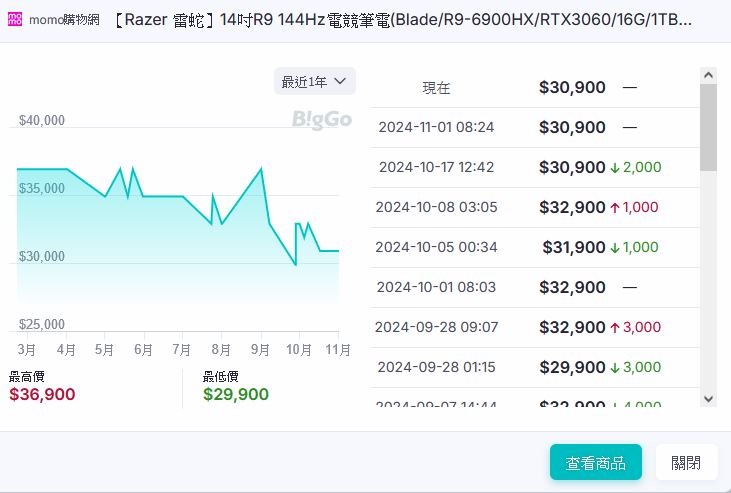The image size is (731, 493).
Task: Click the $40,000 chart axis label
Action: (x=41, y=120)
